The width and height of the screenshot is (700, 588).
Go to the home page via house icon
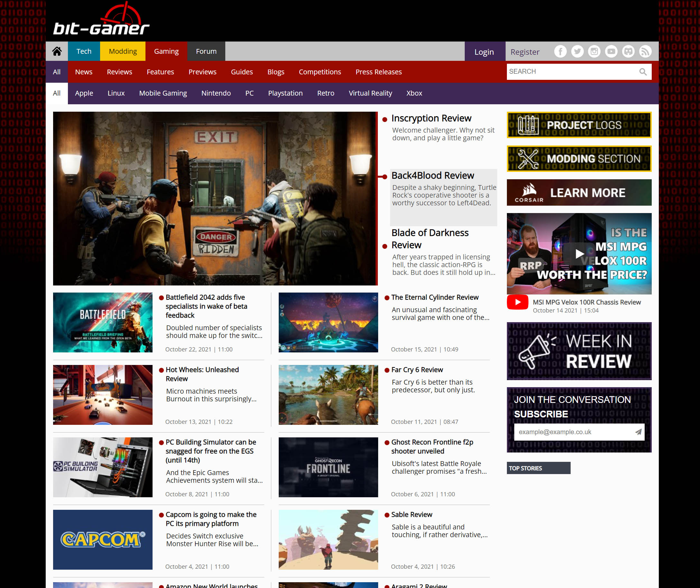pos(57,51)
